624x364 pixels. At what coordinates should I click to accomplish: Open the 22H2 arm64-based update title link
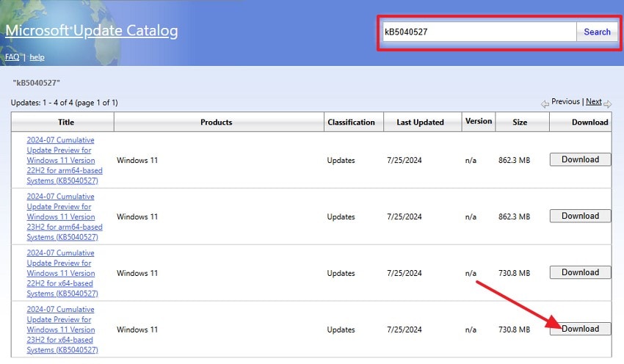[65, 160]
